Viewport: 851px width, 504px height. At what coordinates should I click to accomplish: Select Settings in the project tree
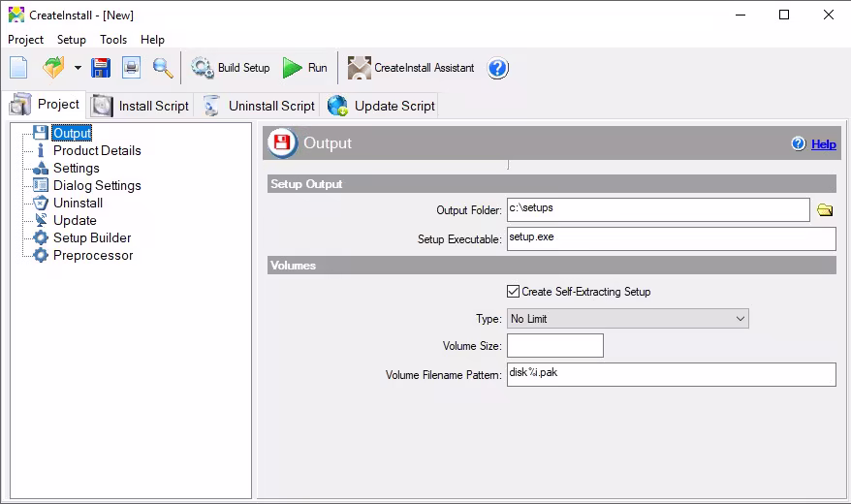(x=77, y=169)
